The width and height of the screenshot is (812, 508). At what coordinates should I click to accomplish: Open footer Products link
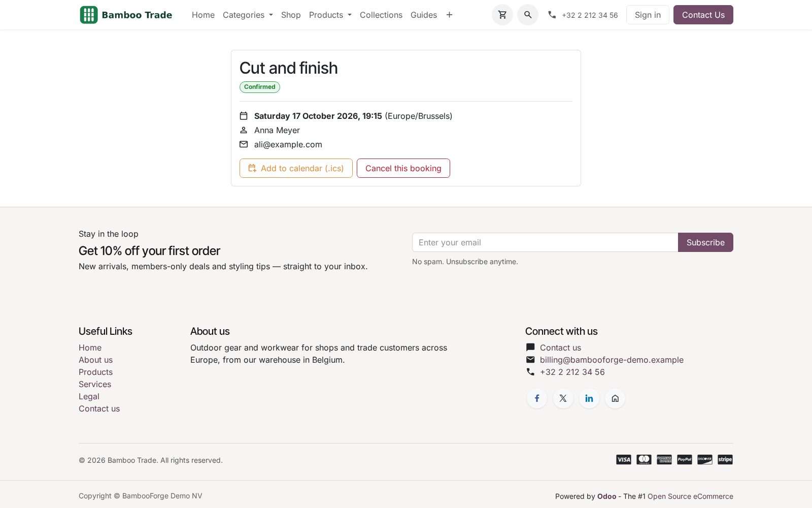tap(95, 372)
